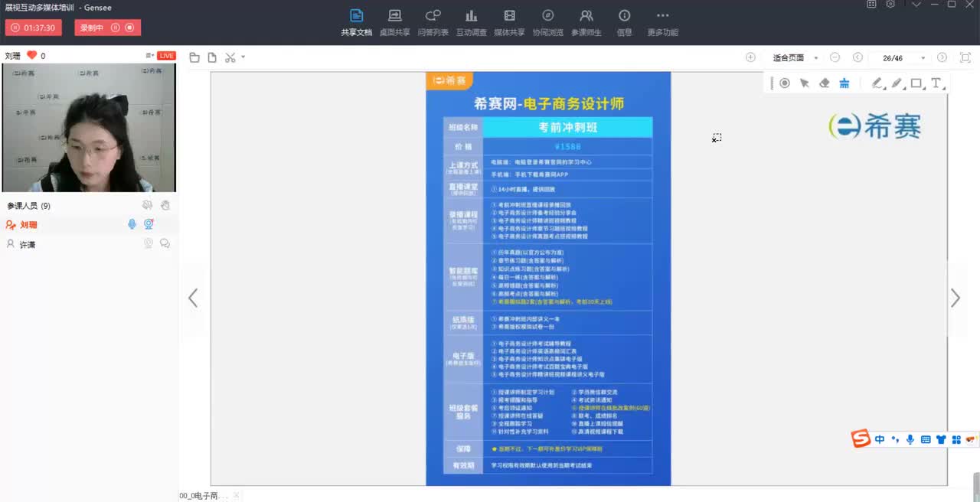Click the 参课人员 (9) header
The width and height of the screenshot is (980, 502).
click(29, 206)
